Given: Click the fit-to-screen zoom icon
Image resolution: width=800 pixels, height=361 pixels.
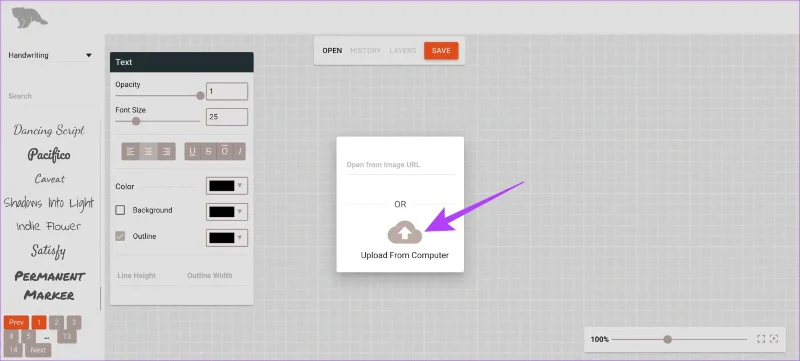Looking at the screenshot, I should (x=761, y=339).
